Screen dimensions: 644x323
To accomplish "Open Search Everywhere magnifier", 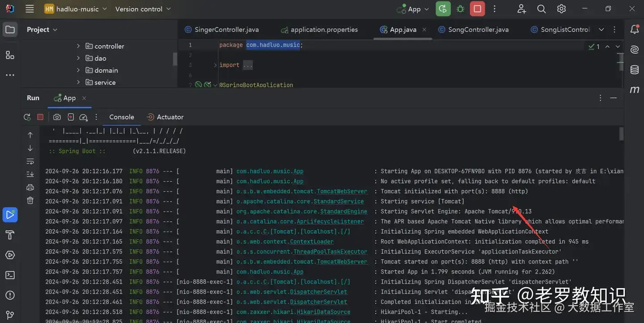I will click(542, 9).
